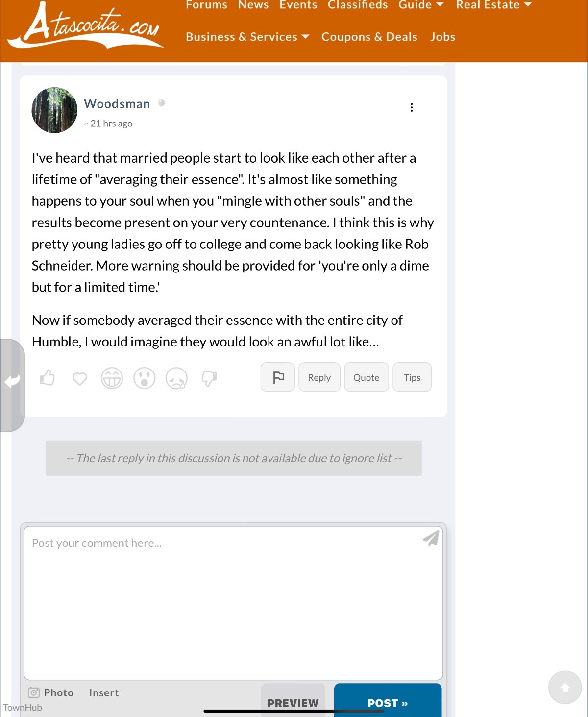Click the blue POST button
The height and width of the screenshot is (717, 588).
[x=388, y=702]
